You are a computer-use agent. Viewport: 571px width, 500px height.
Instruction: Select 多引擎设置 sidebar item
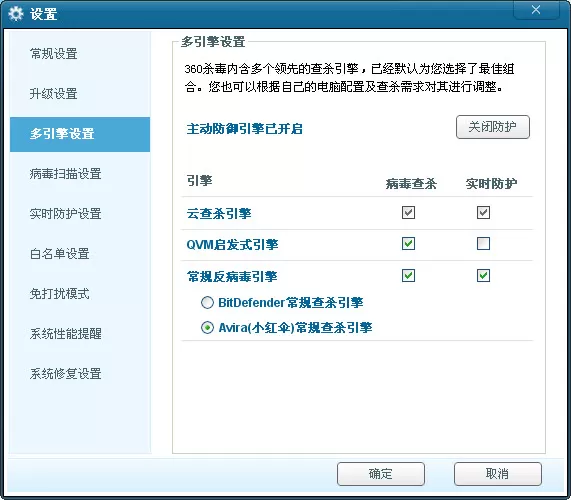tap(80, 134)
